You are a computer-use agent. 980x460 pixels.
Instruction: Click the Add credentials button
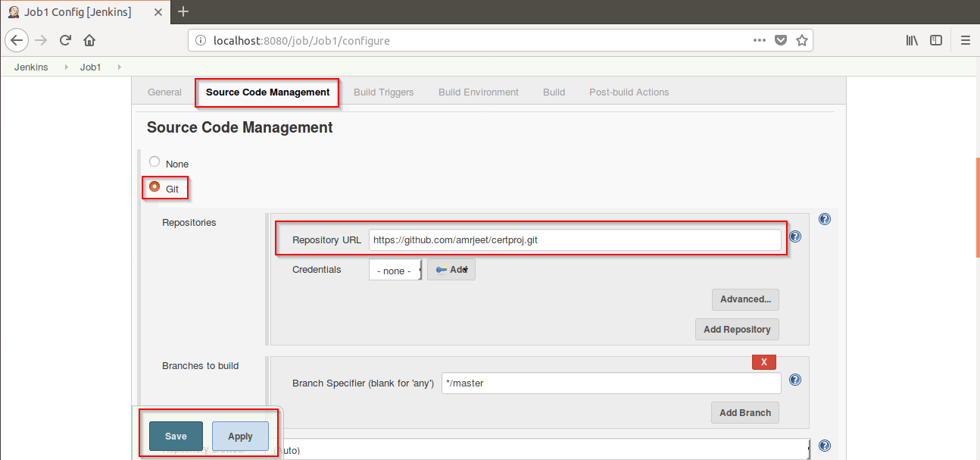click(451, 270)
